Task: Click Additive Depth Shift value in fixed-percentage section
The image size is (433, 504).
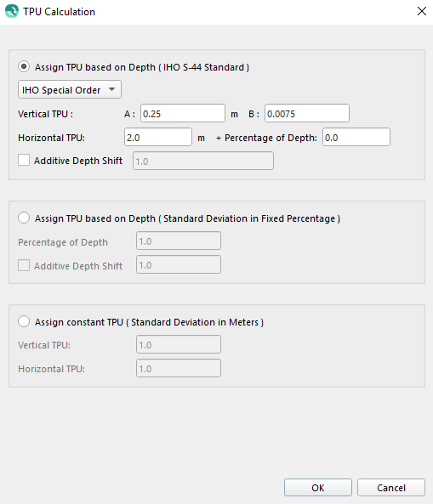Action: [x=179, y=264]
